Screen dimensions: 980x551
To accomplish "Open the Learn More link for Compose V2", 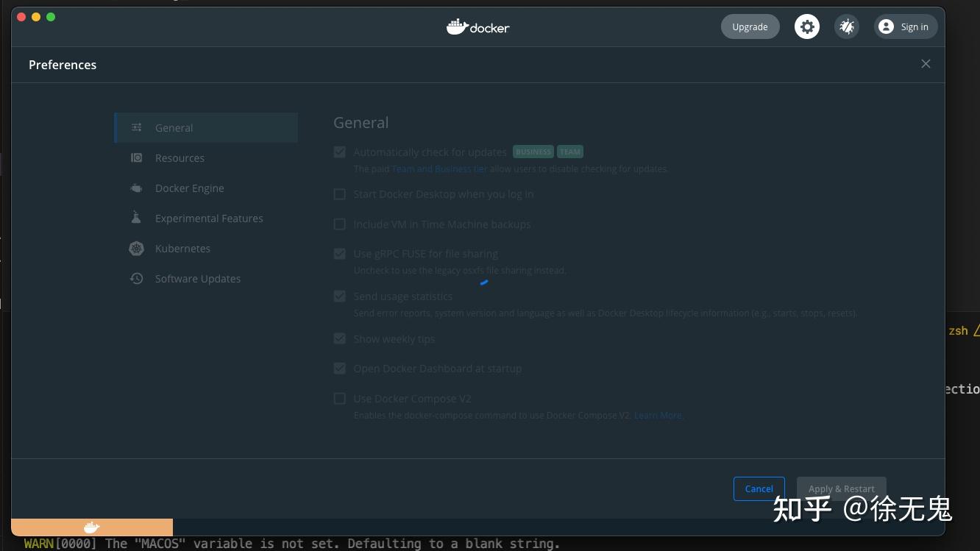I will pos(658,416).
